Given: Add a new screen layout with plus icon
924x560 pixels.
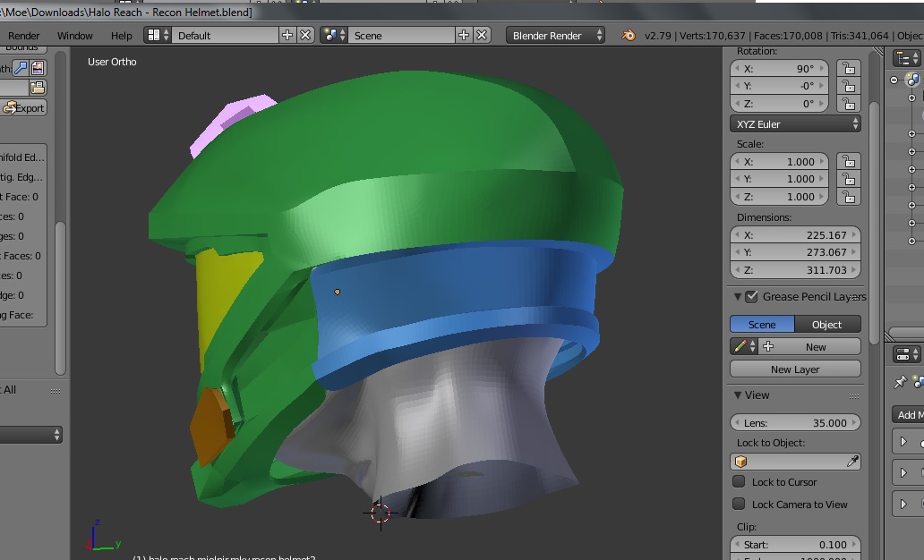Looking at the screenshot, I should click(x=287, y=36).
